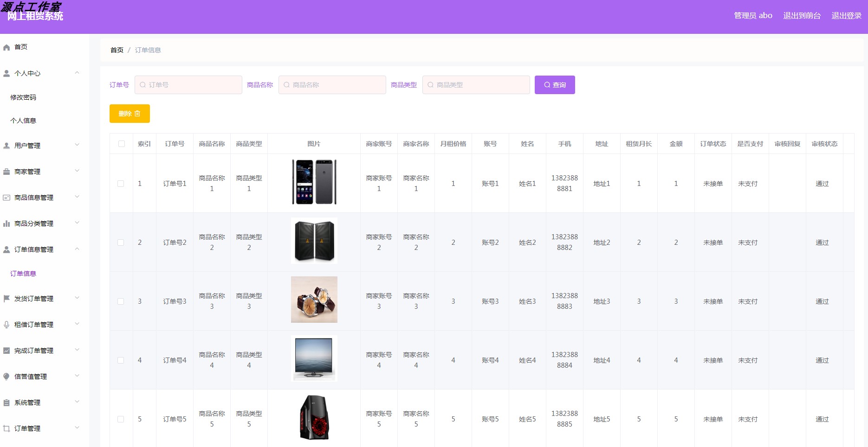Check the checkbox for 订单号1 row
This screenshot has width=868, height=447.
121,184
